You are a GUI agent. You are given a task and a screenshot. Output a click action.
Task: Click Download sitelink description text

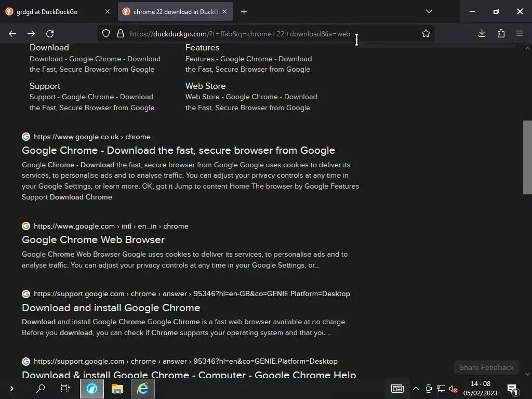click(95, 64)
